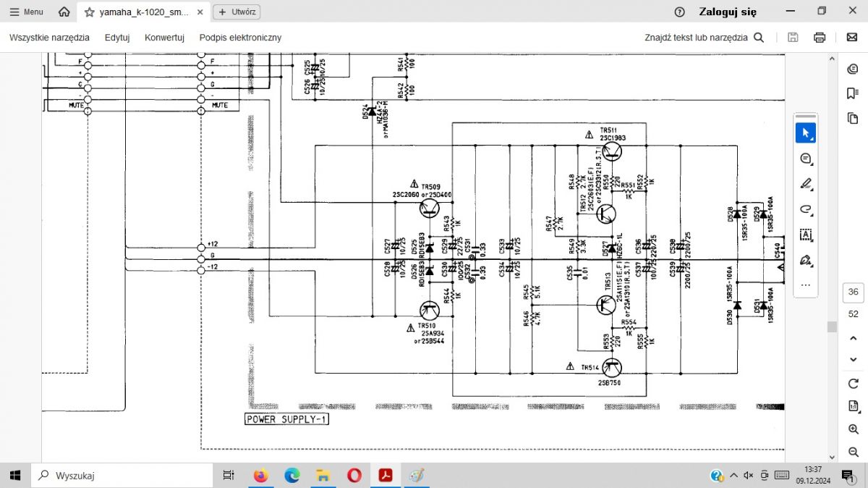Click the save floppy disk icon
This screenshot has height=488, width=868.
pyautogui.click(x=793, y=38)
